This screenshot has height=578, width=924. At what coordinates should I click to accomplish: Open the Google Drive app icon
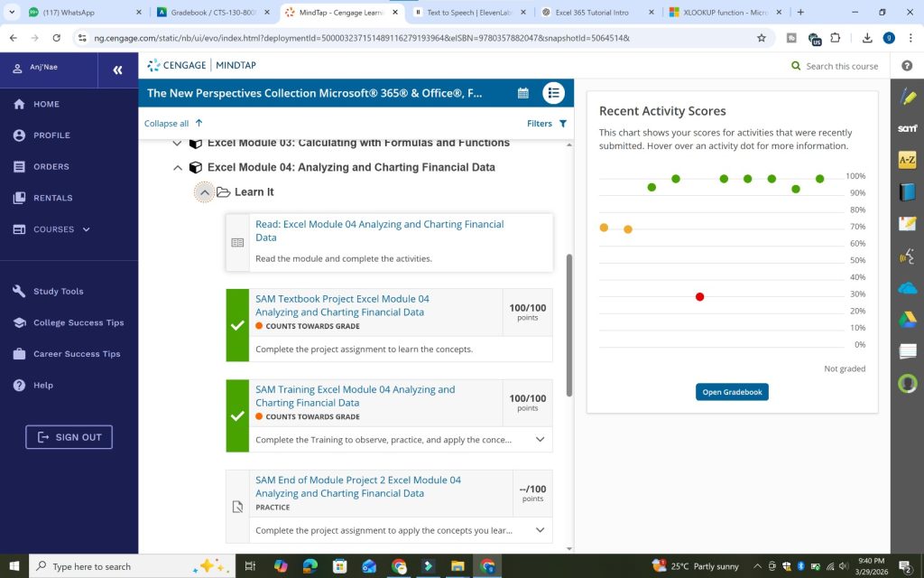click(908, 320)
